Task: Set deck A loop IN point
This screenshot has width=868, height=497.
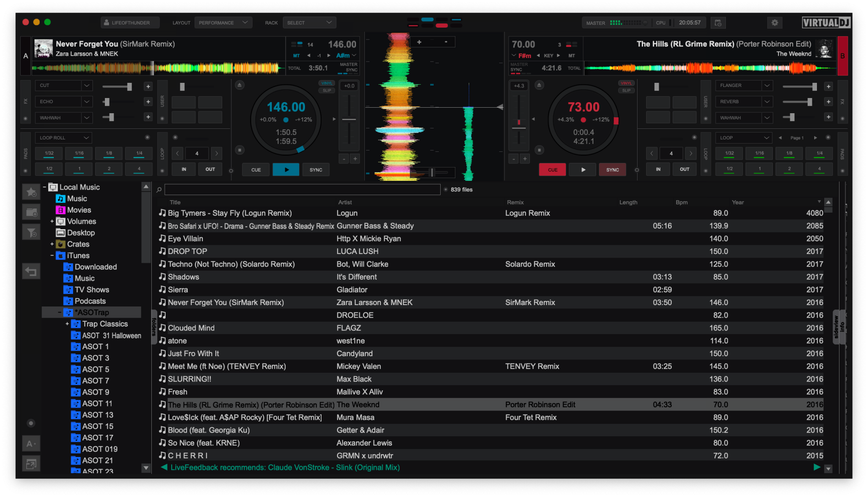Action: pos(184,169)
